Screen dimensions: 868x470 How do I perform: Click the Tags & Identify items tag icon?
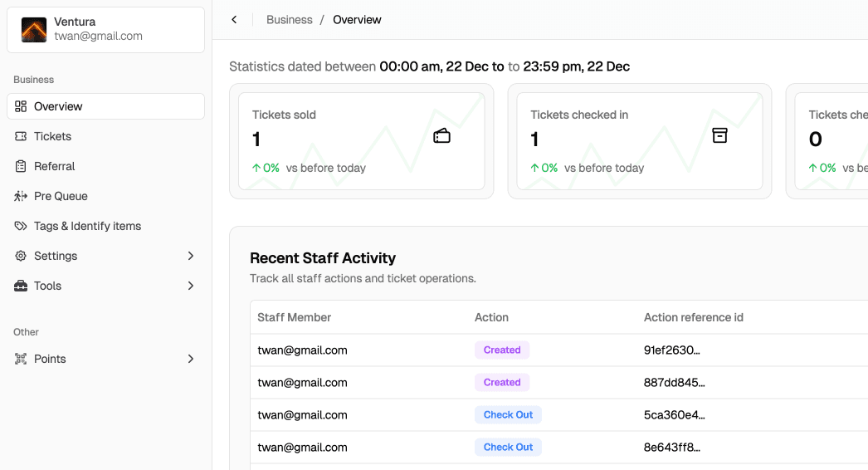(21, 226)
